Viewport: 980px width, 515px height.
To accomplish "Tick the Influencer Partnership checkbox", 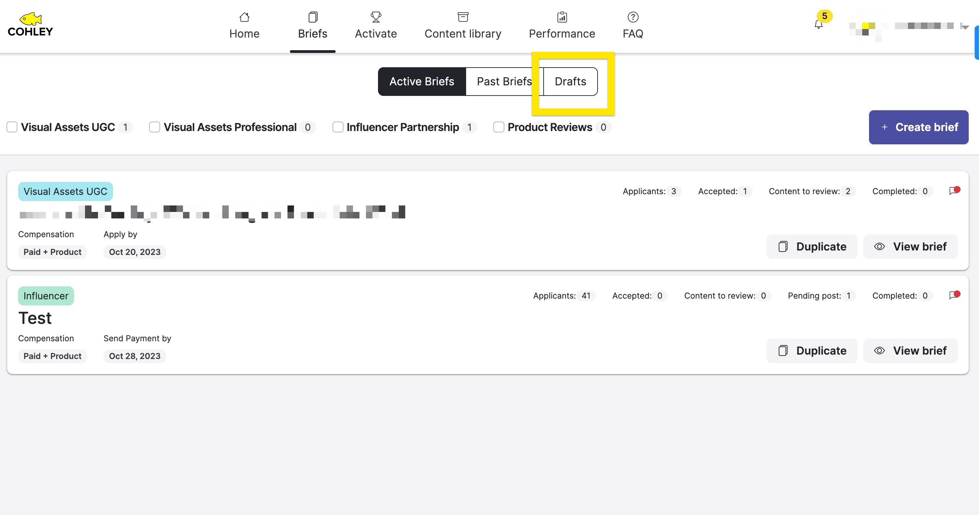I will coord(337,127).
